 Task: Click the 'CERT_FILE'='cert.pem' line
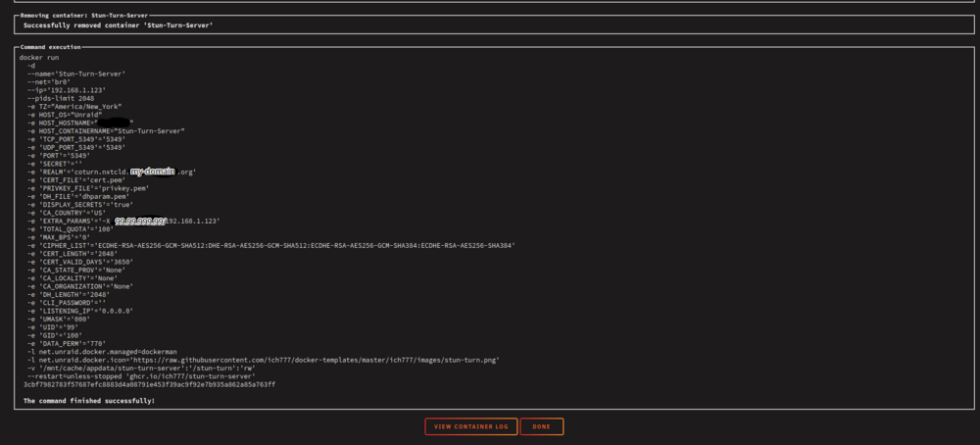coord(76,179)
